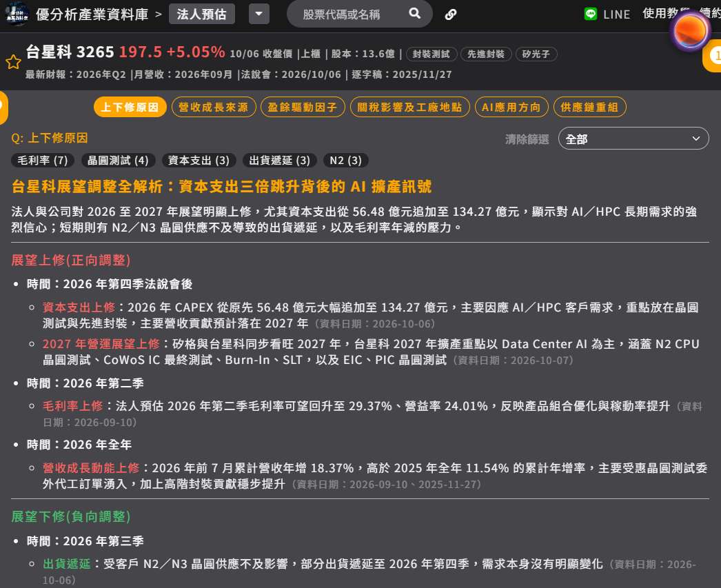The image size is (721, 588).
Task: Select the 盈餘驅動因子 tab
Action: [x=303, y=107]
